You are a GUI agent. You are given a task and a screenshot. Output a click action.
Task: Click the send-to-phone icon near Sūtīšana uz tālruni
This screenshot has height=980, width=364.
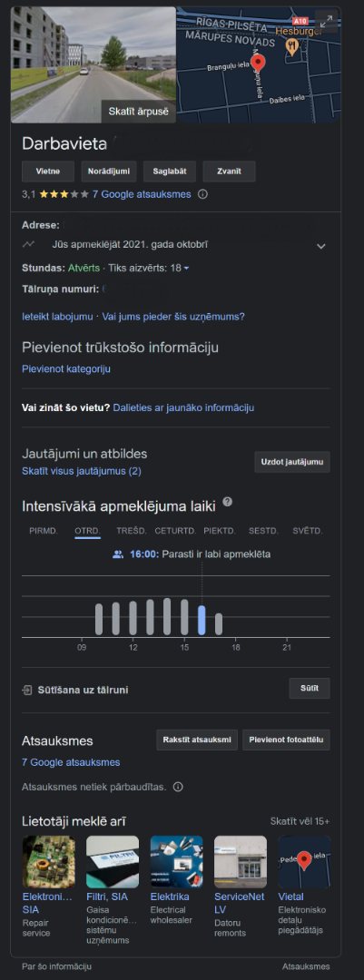pyautogui.click(x=27, y=690)
